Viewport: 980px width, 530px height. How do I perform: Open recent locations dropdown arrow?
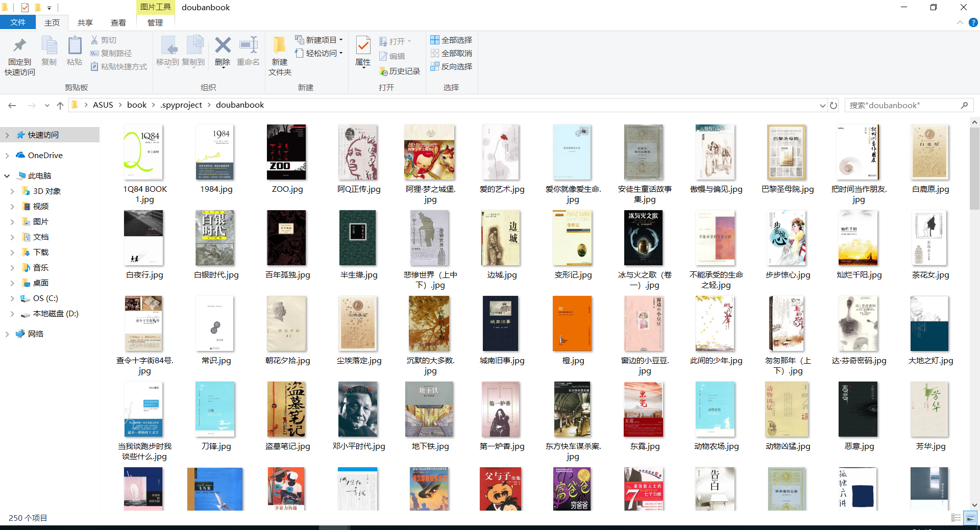(47, 105)
